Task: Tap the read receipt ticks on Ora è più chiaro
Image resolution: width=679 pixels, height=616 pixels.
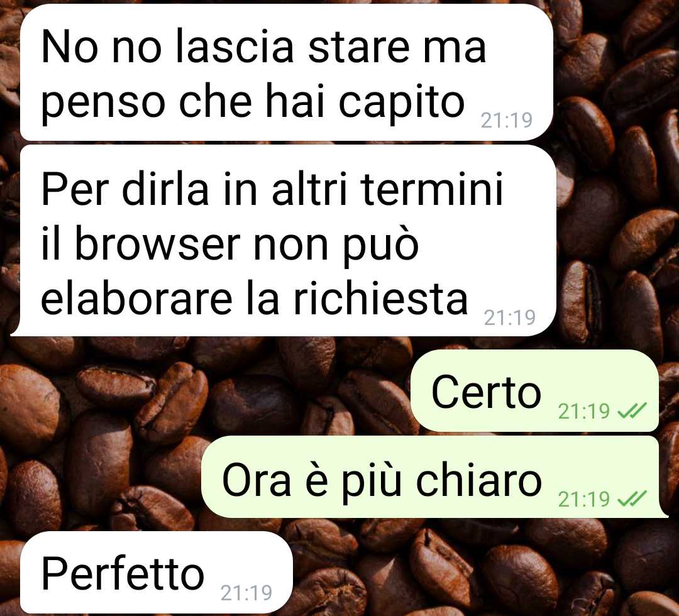Action: [632, 498]
